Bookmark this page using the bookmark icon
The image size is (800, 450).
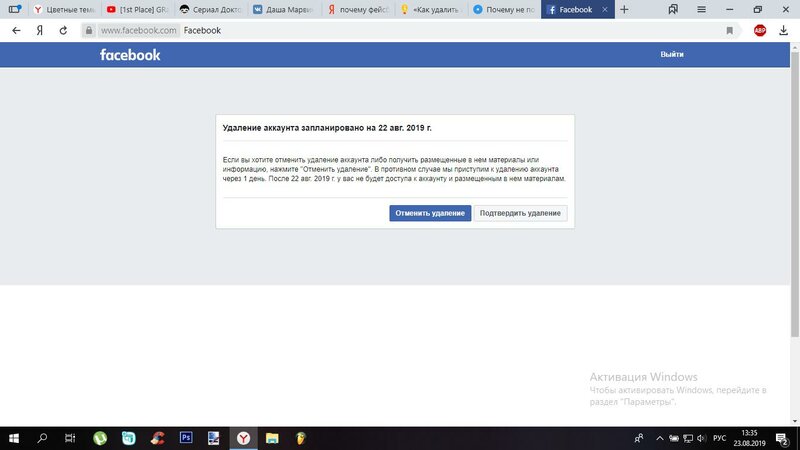click(x=730, y=31)
